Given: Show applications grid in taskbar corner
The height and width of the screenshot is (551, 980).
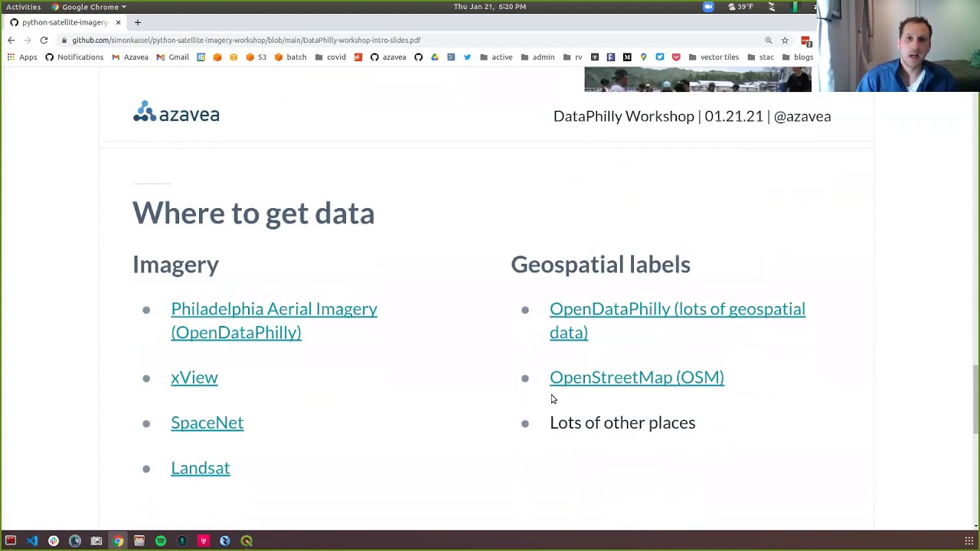Looking at the screenshot, I should (x=969, y=541).
